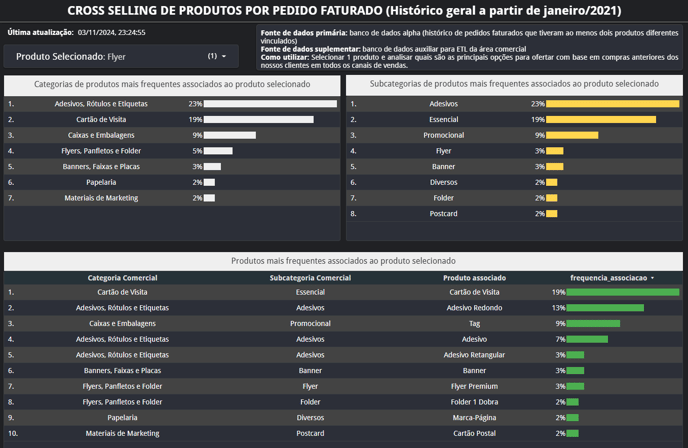688x448 pixels.
Task: Select Postcard in the subcategories chart
Action: (444, 213)
